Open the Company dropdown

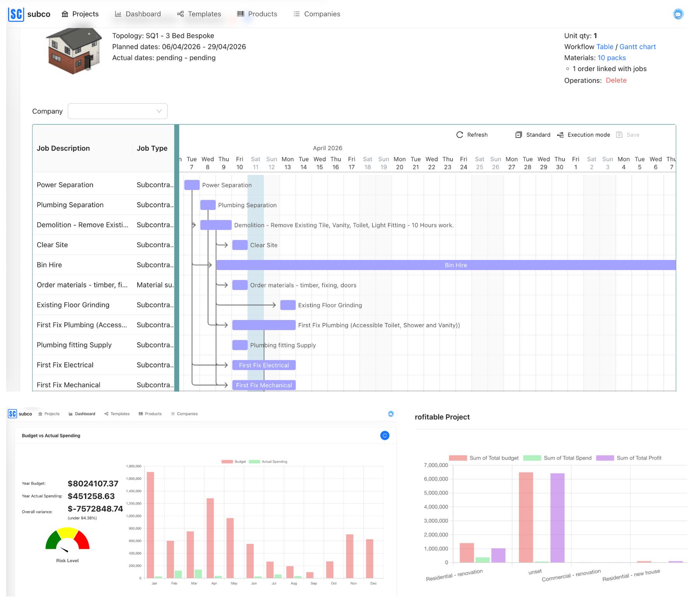pyautogui.click(x=117, y=111)
